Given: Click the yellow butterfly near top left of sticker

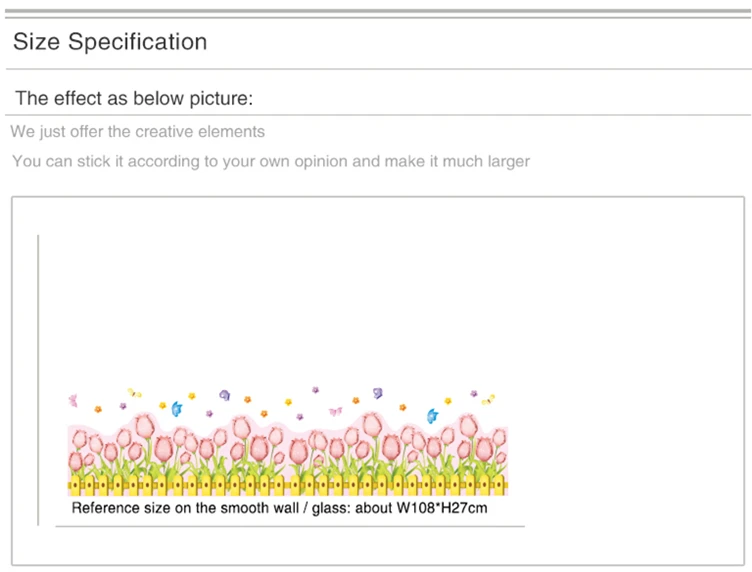Looking at the screenshot, I should pyautogui.click(x=134, y=393).
